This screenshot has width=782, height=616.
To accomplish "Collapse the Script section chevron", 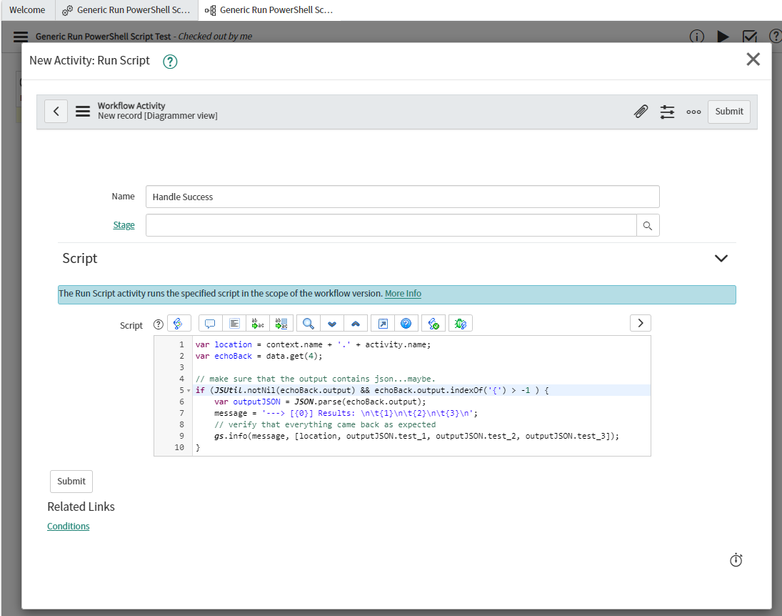I will click(x=721, y=258).
